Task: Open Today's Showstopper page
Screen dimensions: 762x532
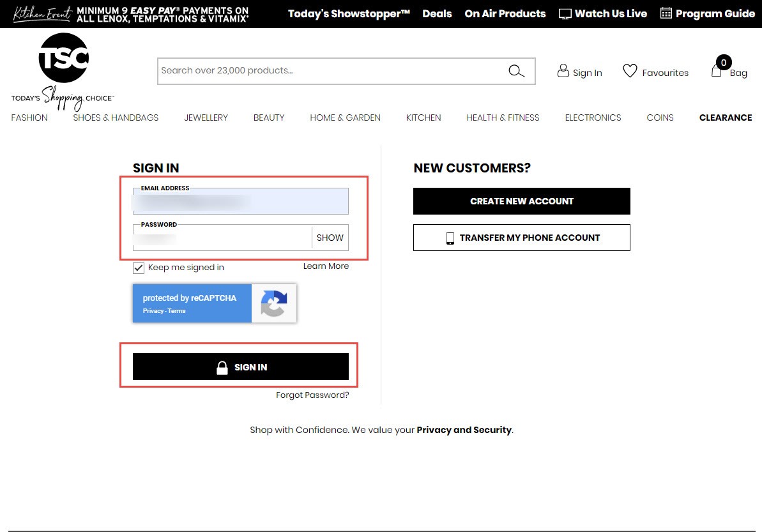Action: click(x=349, y=13)
